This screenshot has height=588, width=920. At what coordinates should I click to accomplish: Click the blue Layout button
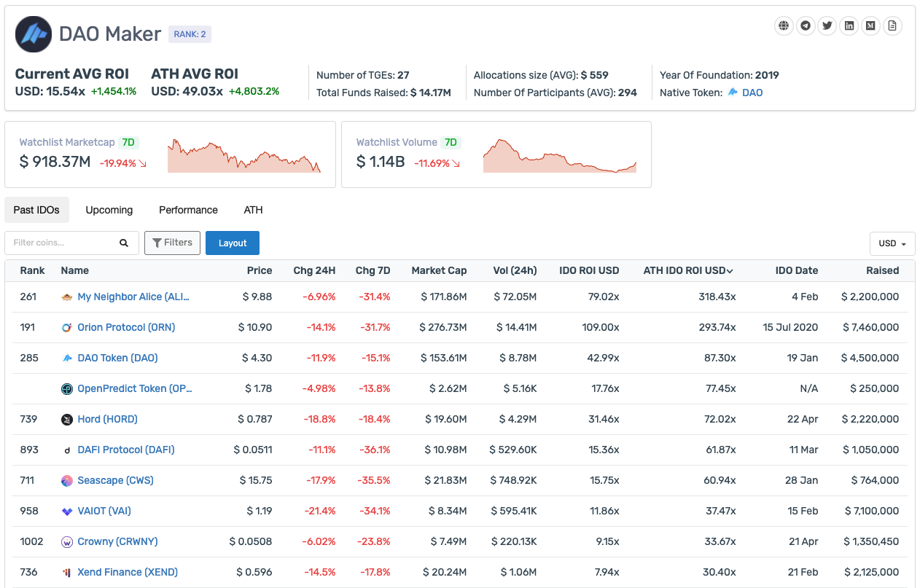pos(233,243)
